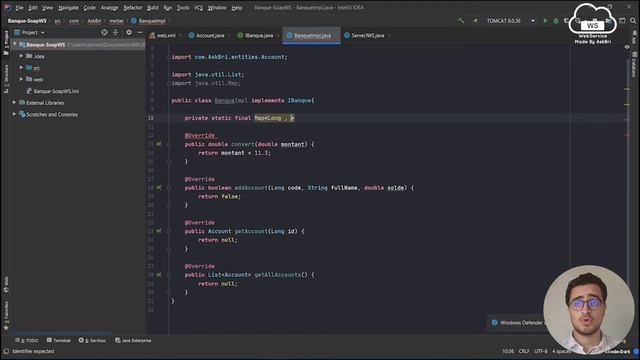Open the Navigate menu
The width and height of the screenshot is (640, 360).
(x=68, y=8)
